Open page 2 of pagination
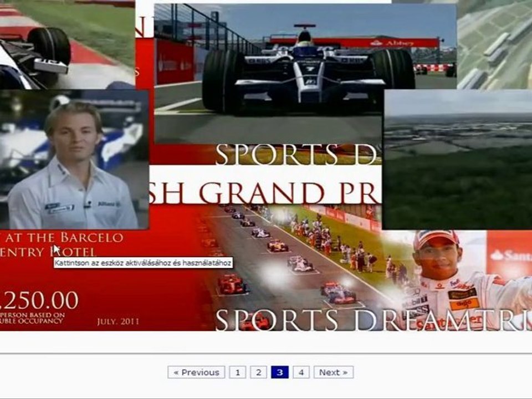The width and height of the screenshot is (532, 399). point(259,372)
